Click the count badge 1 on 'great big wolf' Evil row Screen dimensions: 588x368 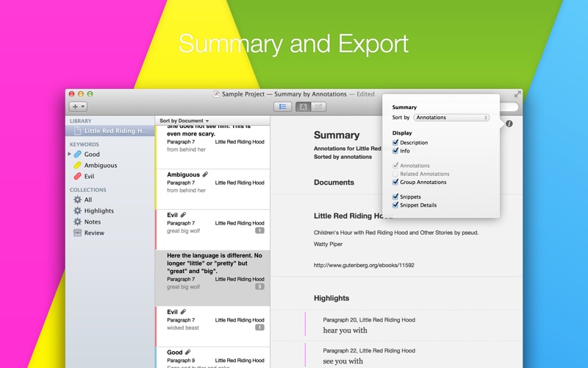point(259,230)
